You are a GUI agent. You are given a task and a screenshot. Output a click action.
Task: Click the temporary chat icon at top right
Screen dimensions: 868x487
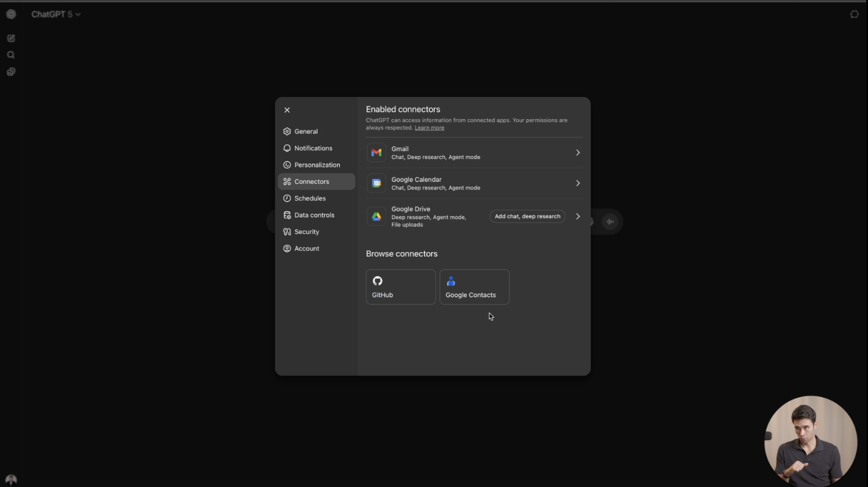coord(854,14)
